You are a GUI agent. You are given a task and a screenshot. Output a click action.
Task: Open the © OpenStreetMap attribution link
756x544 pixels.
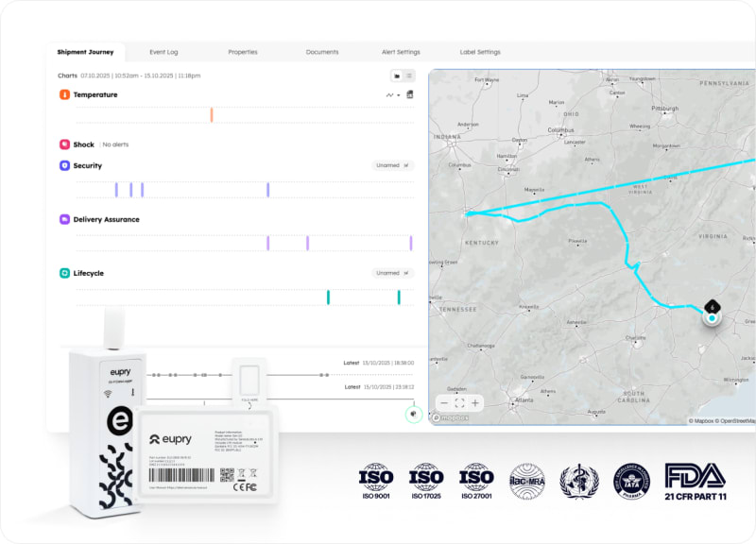click(736, 421)
